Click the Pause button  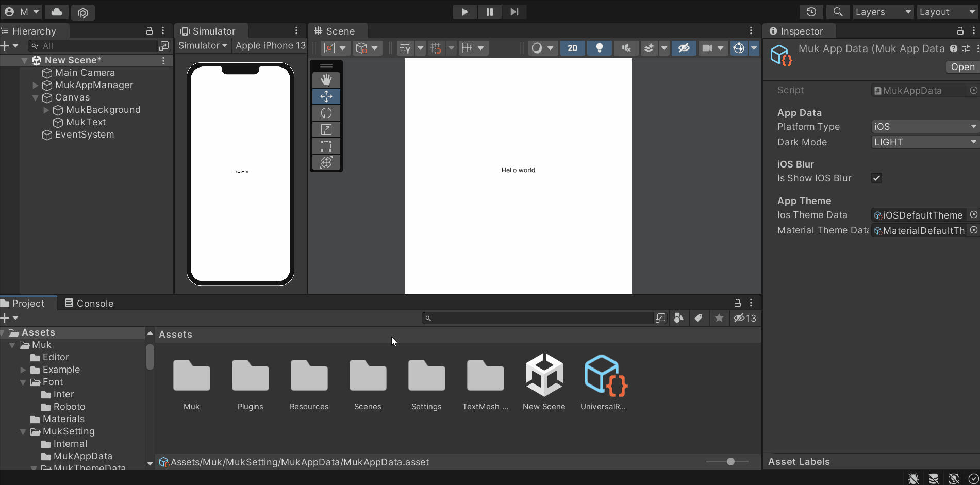489,12
